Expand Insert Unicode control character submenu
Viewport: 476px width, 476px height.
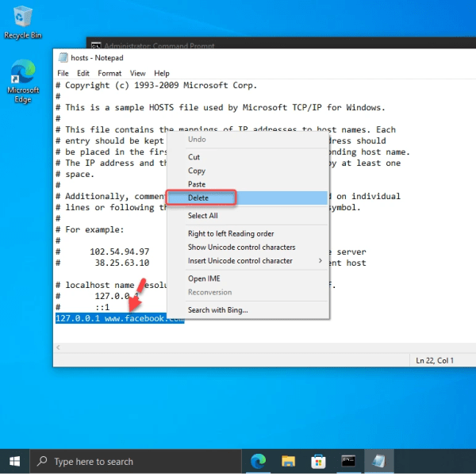point(248,261)
